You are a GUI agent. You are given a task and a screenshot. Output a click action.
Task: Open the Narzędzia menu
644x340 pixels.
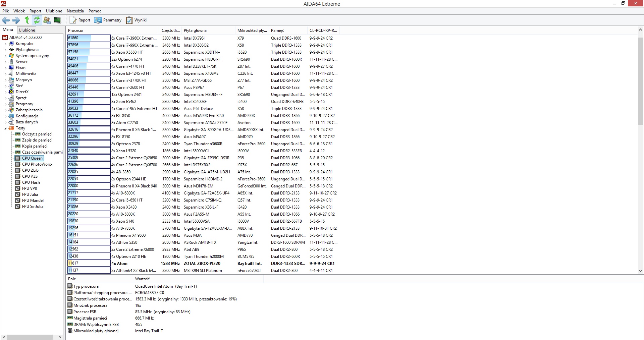75,11
